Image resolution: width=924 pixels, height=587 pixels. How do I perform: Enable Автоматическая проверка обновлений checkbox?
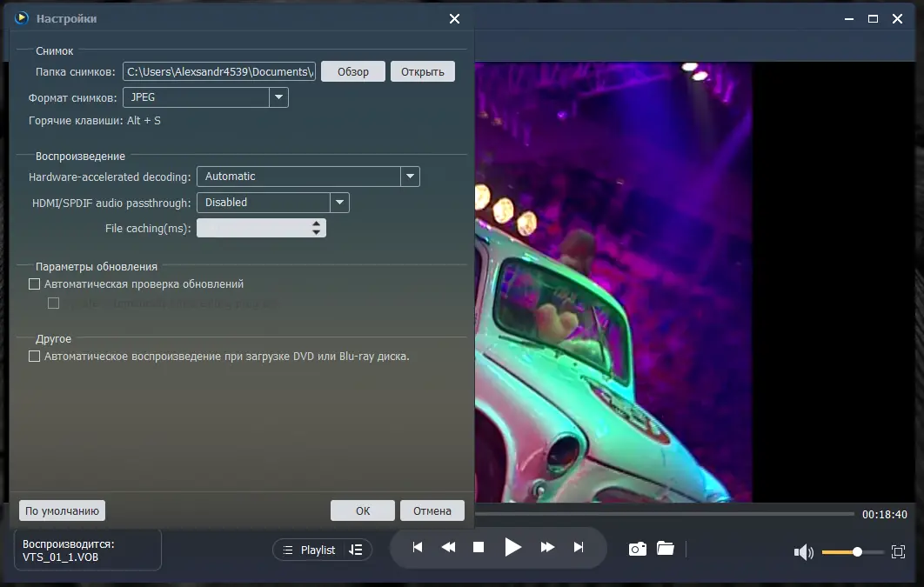(34, 283)
